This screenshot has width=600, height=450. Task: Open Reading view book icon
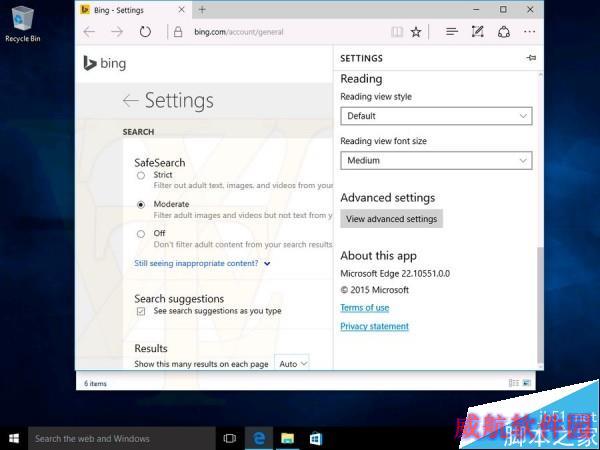[x=397, y=32]
